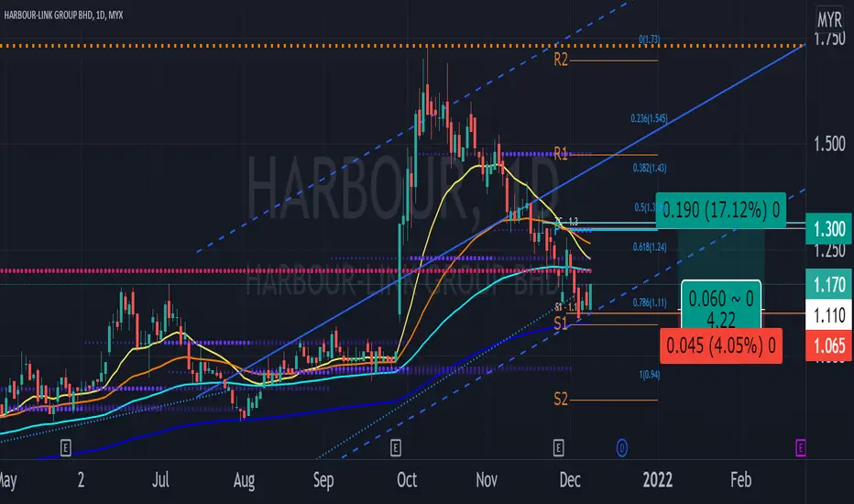Image resolution: width=854 pixels, height=504 pixels.
Task: Click the orange S1 pivot label
Action: [x=561, y=323]
